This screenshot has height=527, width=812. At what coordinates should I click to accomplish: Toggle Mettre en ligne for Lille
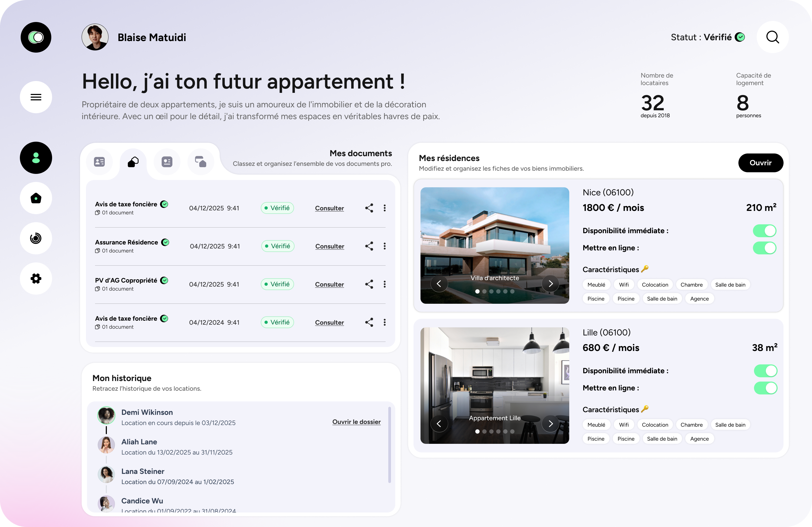(765, 388)
